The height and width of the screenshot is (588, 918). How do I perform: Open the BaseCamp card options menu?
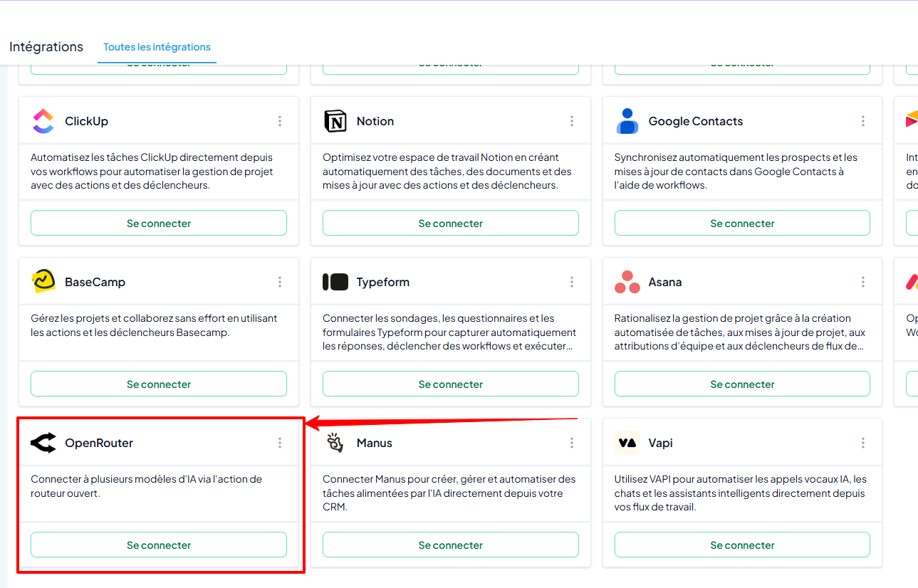(x=280, y=282)
